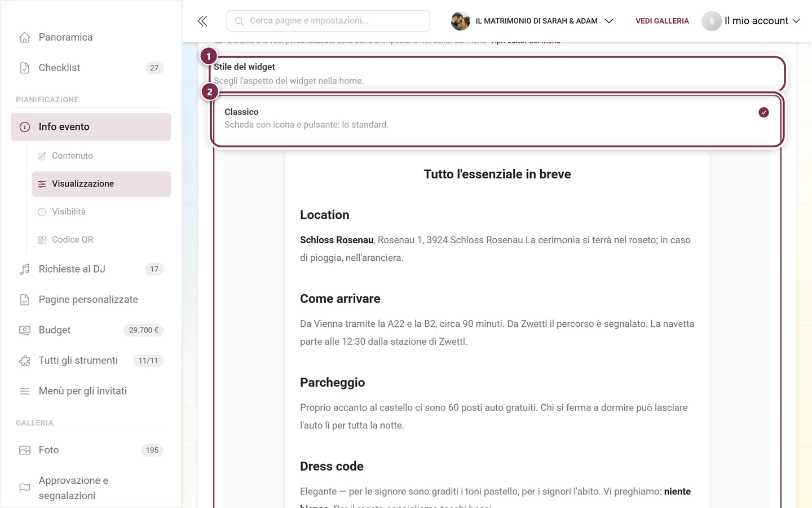
Task: Open Richieste al DJ section
Action: tap(91, 269)
